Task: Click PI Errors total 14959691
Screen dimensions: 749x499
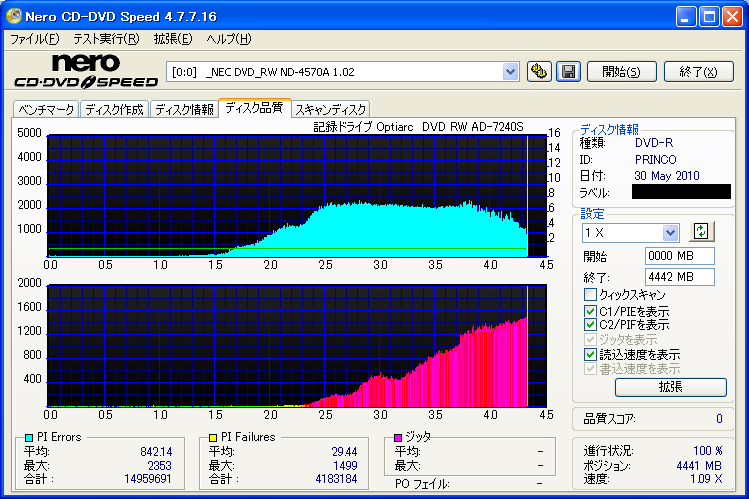Action: pos(148,478)
